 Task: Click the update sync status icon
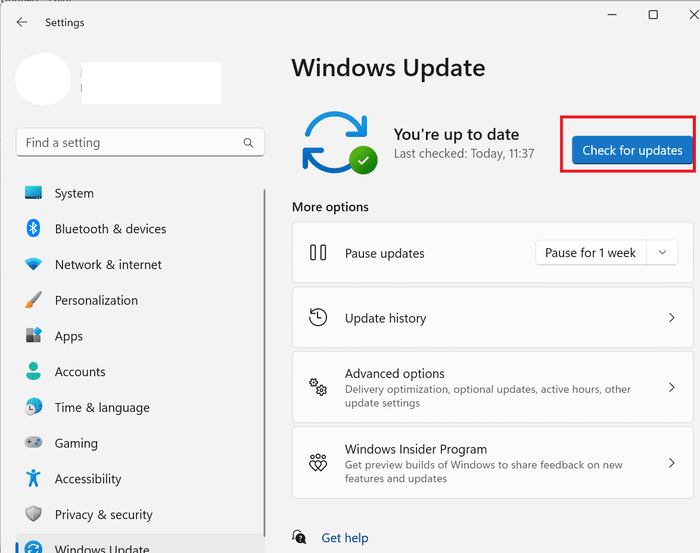[340, 143]
